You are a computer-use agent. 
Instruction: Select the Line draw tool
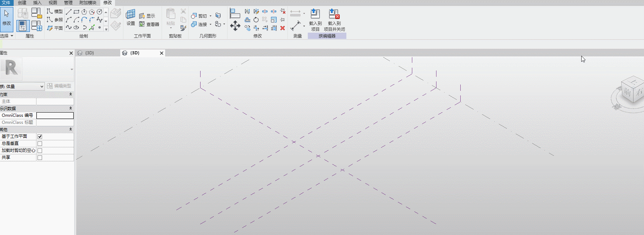tap(69, 12)
